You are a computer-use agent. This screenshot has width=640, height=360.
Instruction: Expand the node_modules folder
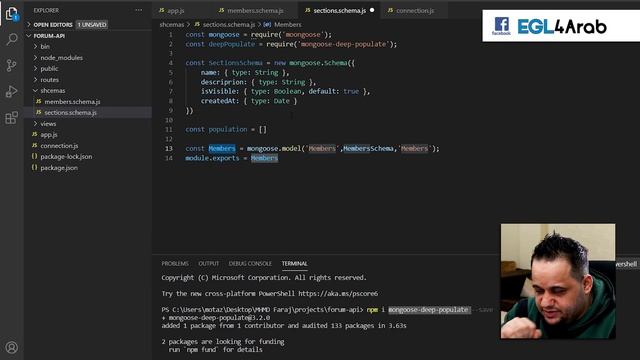(61, 58)
